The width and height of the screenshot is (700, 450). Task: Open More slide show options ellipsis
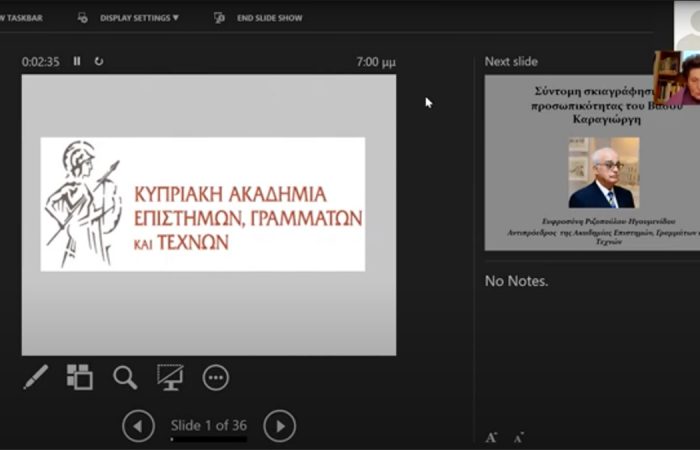pos(216,377)
